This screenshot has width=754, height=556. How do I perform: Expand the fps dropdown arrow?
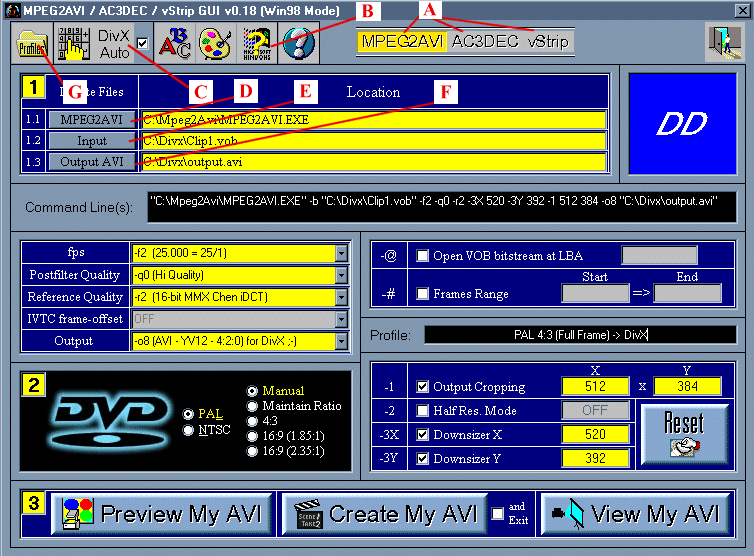(x=341, y=253)
